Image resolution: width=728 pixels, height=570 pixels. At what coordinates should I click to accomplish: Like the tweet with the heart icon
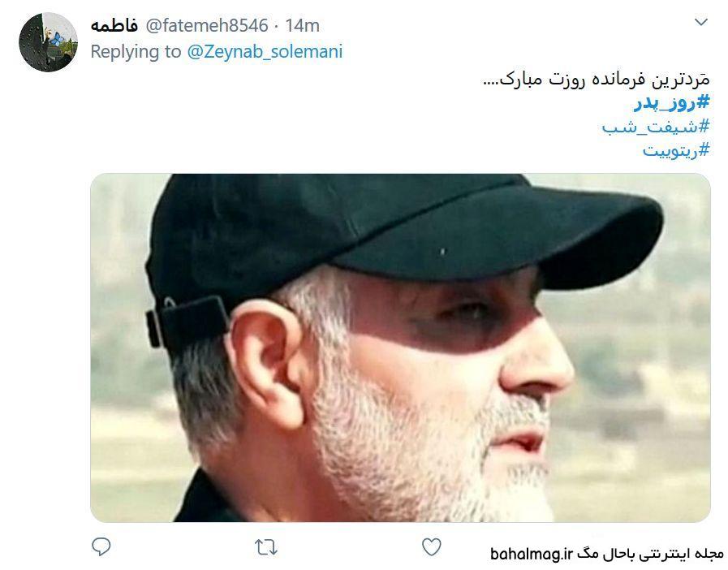[x=431, y=547]
